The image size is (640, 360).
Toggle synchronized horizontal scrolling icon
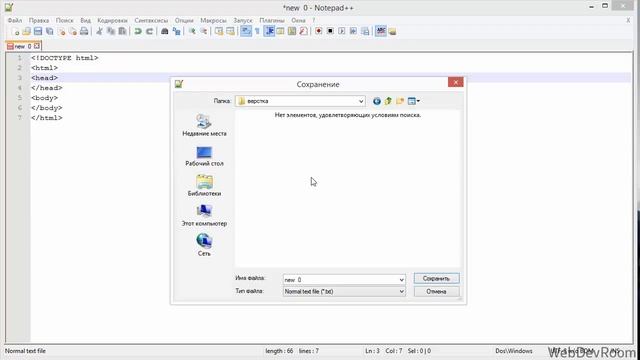coord(230,31)
